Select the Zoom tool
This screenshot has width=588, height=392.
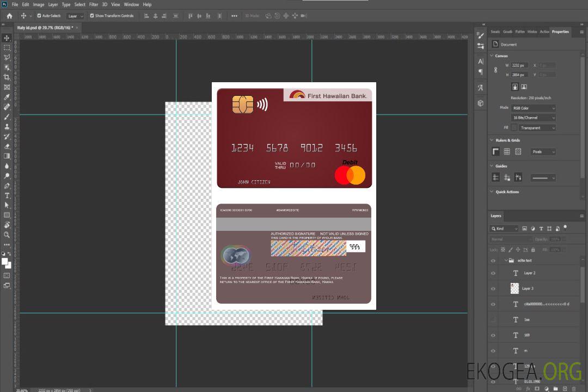click(x=7, y=235)
